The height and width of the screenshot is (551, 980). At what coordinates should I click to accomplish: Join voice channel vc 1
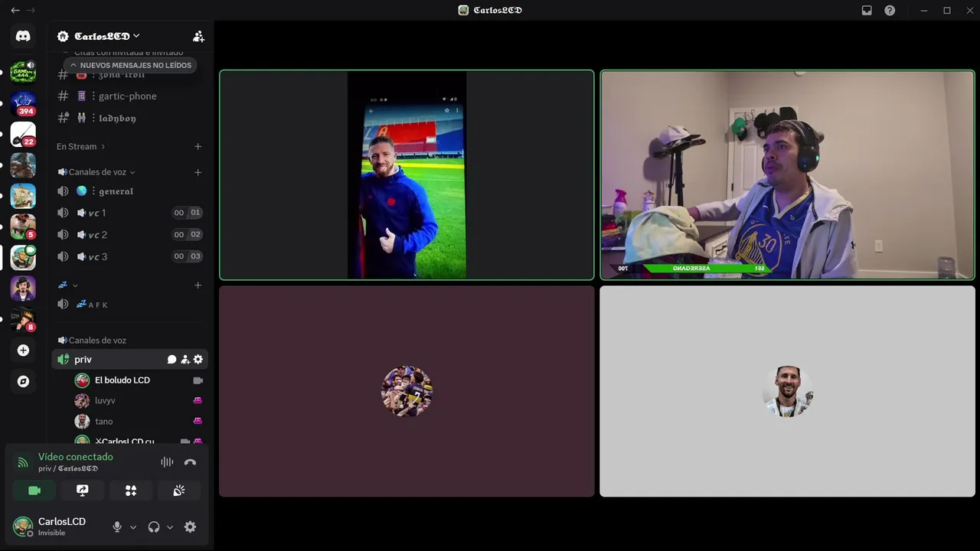(x=130, y=213)
